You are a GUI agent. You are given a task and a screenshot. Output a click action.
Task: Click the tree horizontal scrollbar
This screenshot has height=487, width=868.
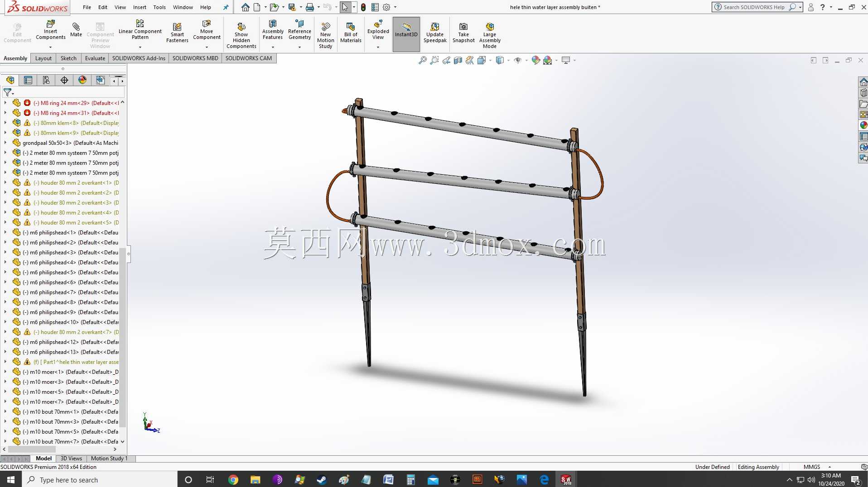(32, 449)
